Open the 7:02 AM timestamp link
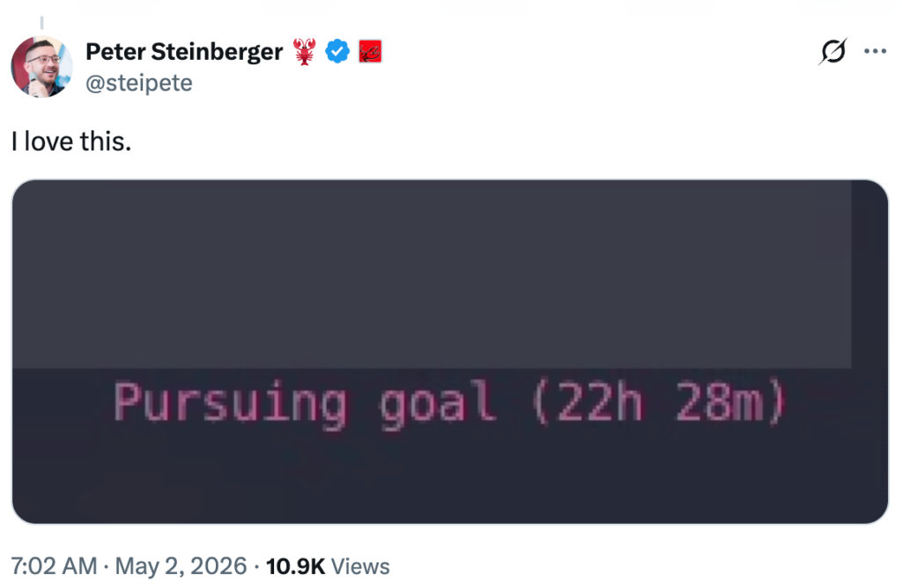The width and height of the screenshot is (902, 588). pyautogui.click(x=54, y=566)
